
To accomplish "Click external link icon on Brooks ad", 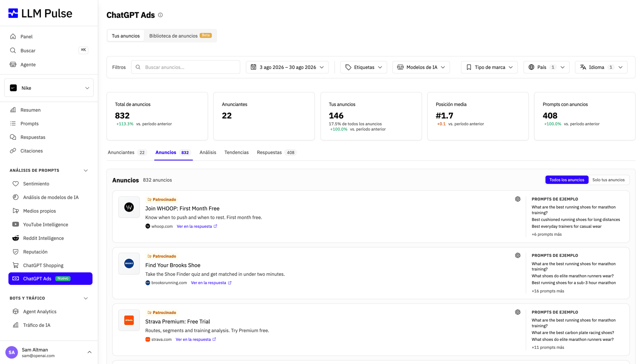I will tap(230, 283).
